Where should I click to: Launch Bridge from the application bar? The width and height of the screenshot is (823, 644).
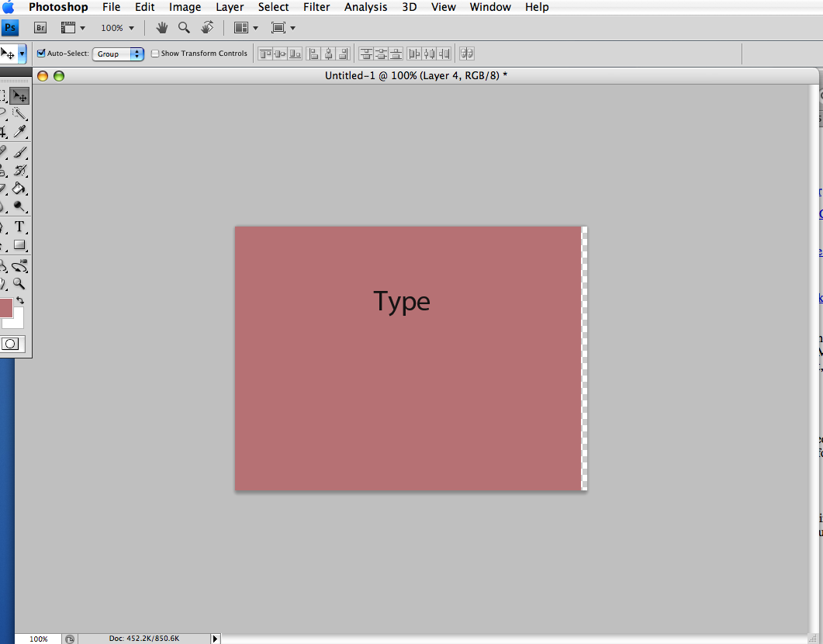click(40, 27)
